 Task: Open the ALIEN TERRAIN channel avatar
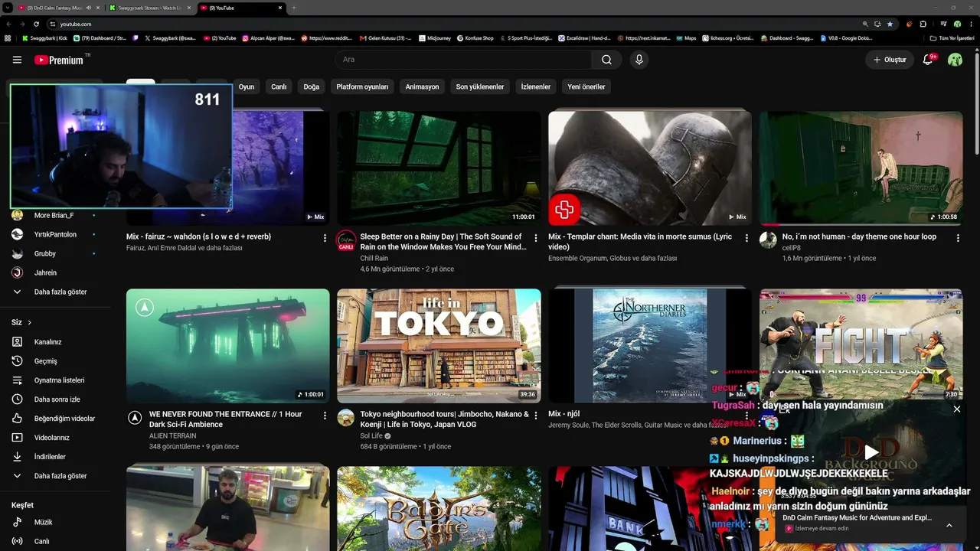(x=135, y=418)
